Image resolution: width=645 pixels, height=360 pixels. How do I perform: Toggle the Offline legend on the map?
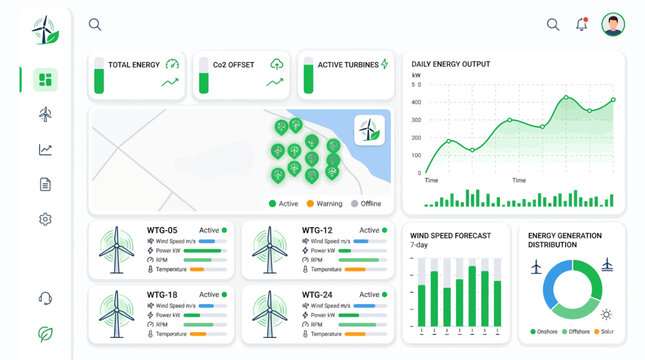[366, 204]
